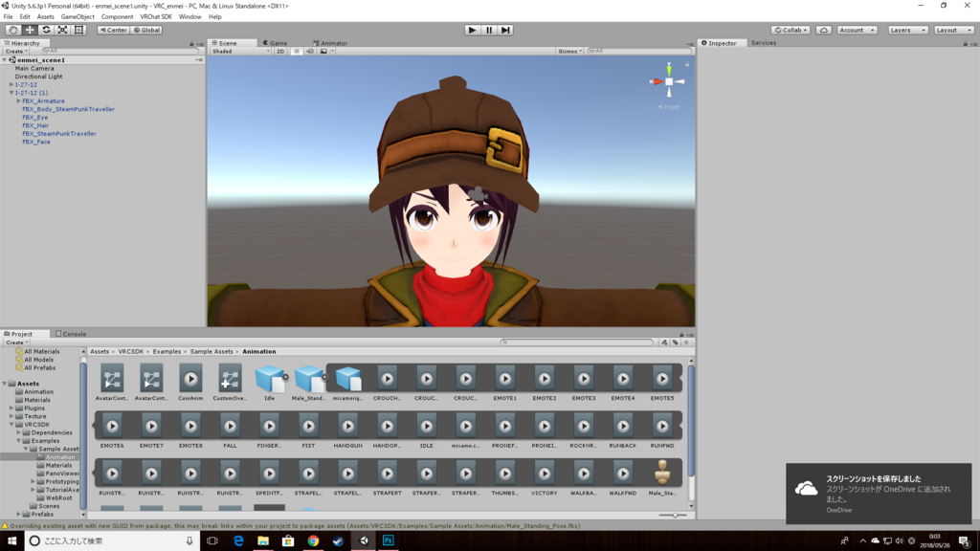Toggle scene lighting
Viewport: 980px width, 551px height.
297,51
